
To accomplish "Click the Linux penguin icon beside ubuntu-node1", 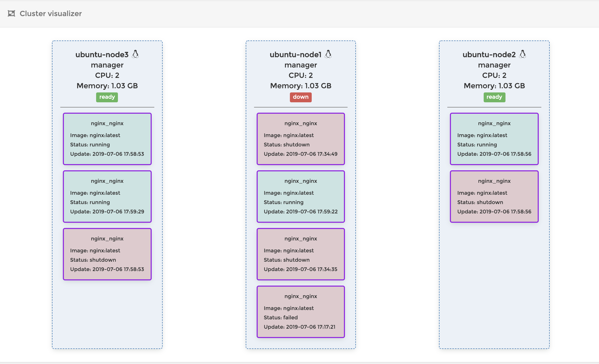I will coord(328,54).
